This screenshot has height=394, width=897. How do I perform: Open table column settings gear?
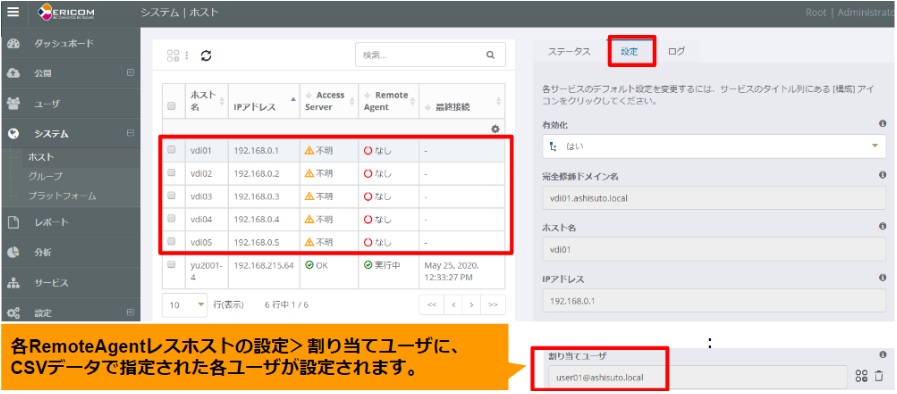495,129
